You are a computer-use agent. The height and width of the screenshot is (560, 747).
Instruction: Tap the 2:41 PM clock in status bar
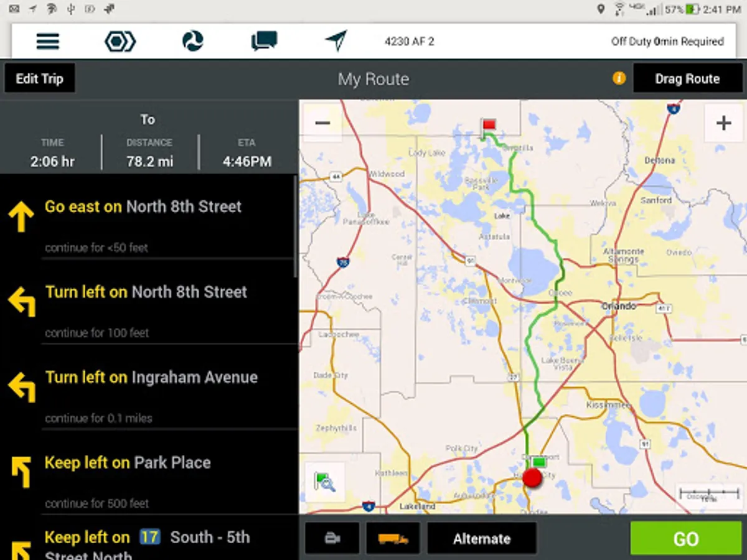pyautogui.click(x=722, y=9)
